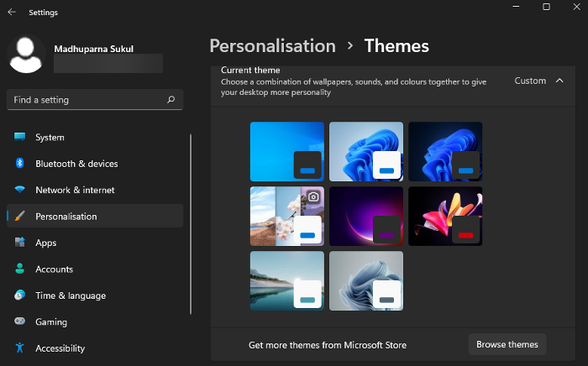Click the Apps icon in sidebar

tap(19, 243)
